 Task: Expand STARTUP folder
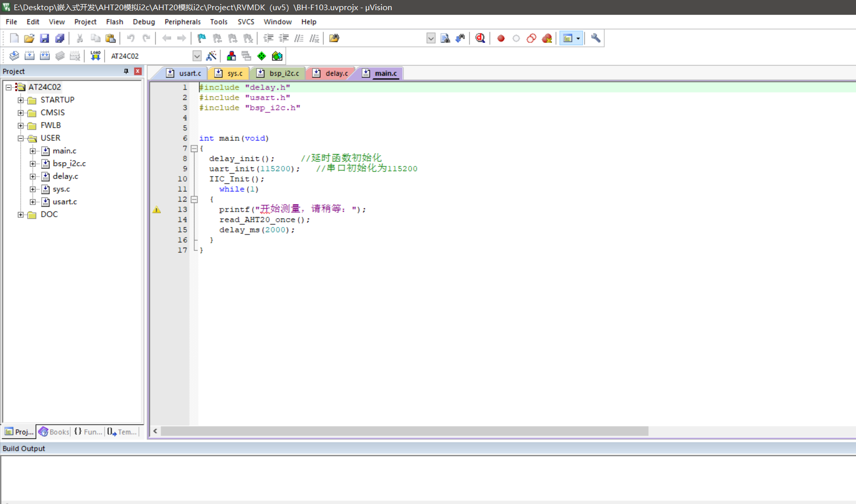(21, 100)
